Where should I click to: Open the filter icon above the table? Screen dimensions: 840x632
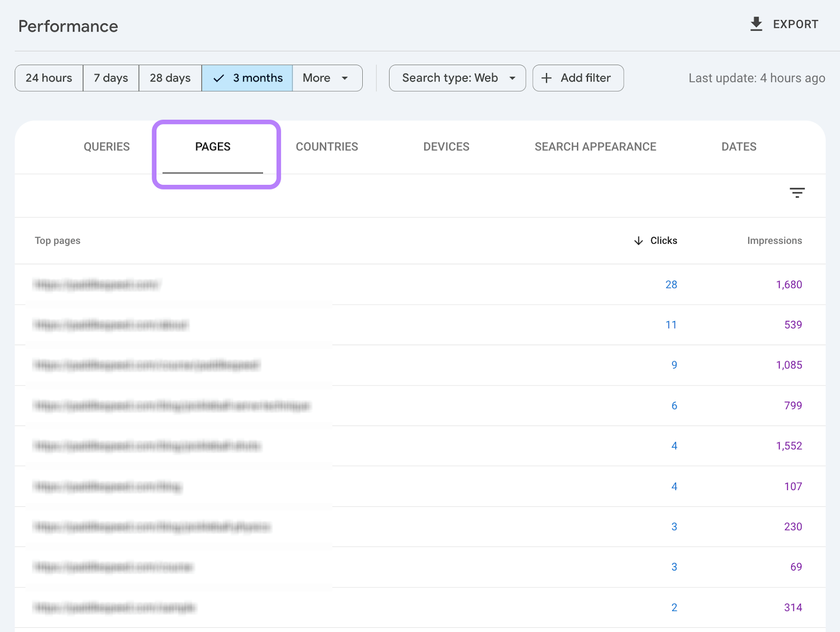(797, 193)
